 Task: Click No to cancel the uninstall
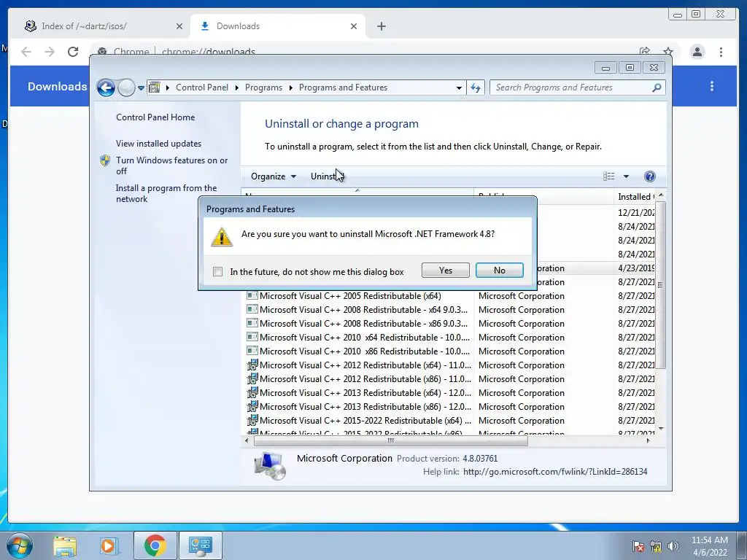[x=499, y=271]
